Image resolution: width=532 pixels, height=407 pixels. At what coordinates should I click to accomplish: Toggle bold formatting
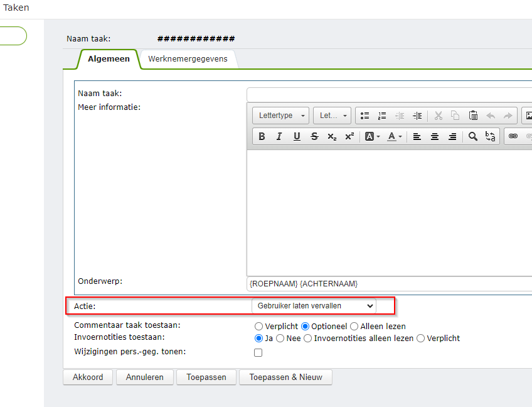point(262,136)
